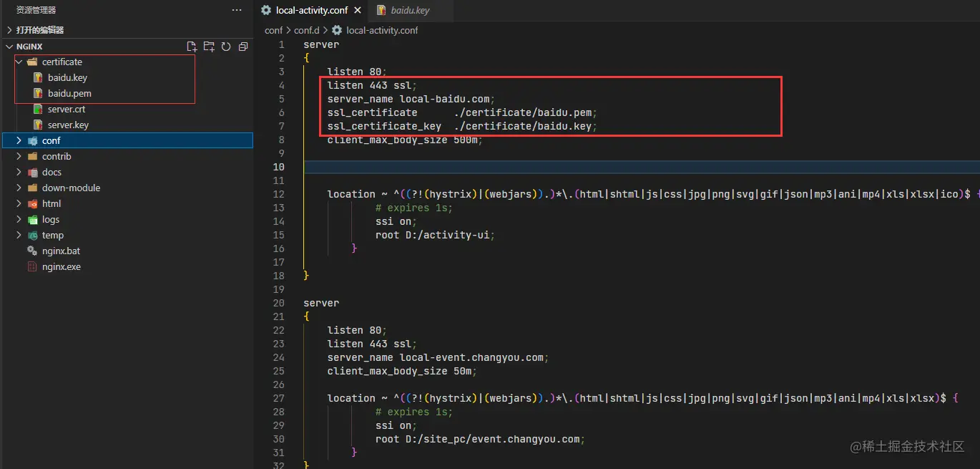Image resolution: width=980 pixels, height=469 pixels.
Task: Click 'root D:/activity-ui;' text
Action: point(436,235)
